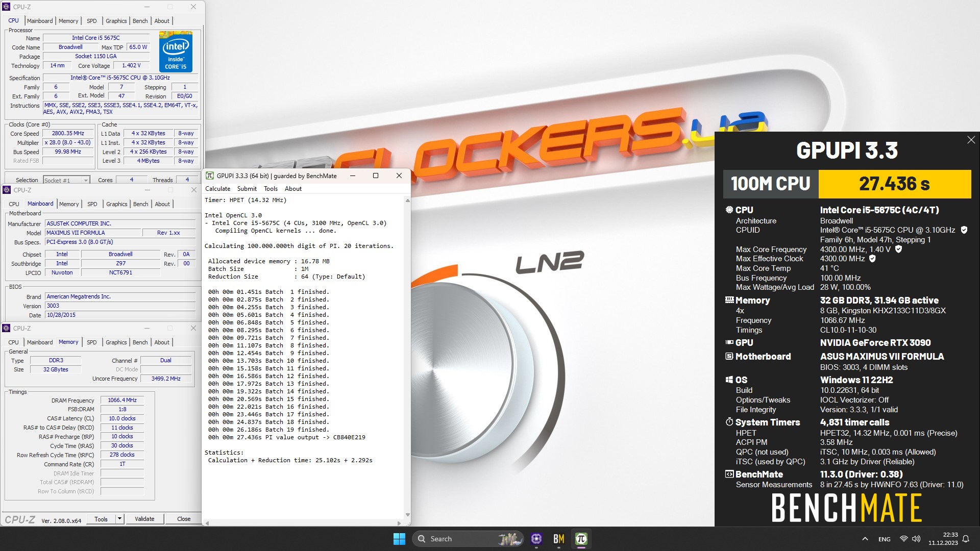This screenshot has width=980, height=551.
Task: Click the taskbar clock showing 22:33
Action: (x=943, y=539)
